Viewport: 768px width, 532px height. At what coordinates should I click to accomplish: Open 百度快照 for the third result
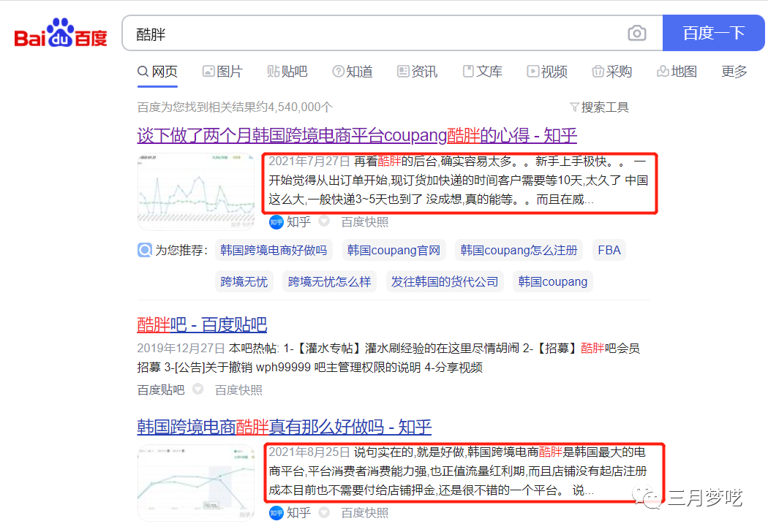(365, 513)
